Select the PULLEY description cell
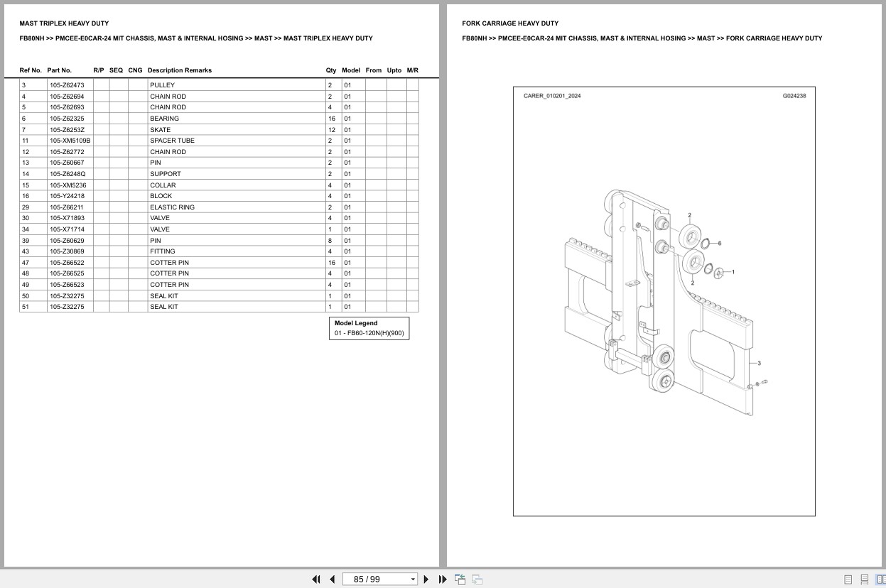The image size is (886, 588). [x=237, y=85]
